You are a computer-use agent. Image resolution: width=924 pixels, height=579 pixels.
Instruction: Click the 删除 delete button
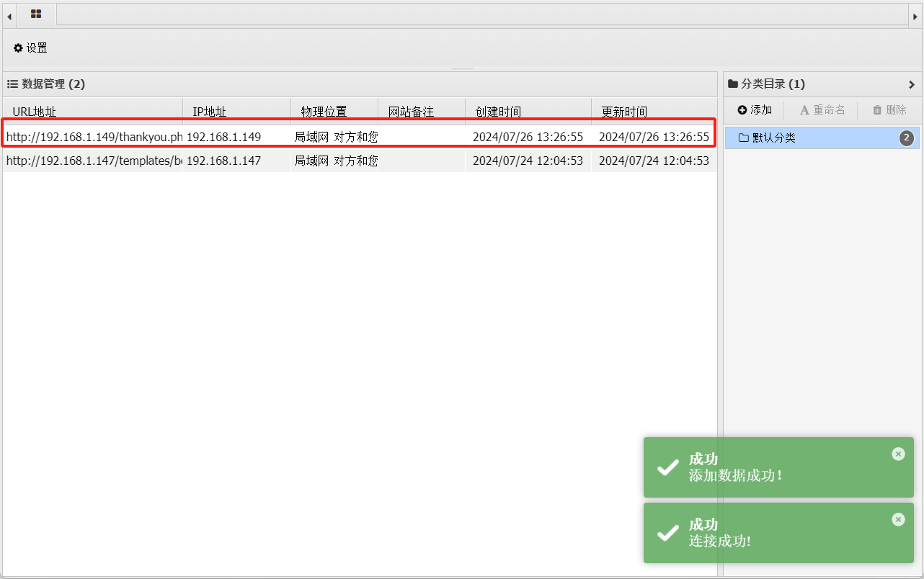click(x=889, y=110)
